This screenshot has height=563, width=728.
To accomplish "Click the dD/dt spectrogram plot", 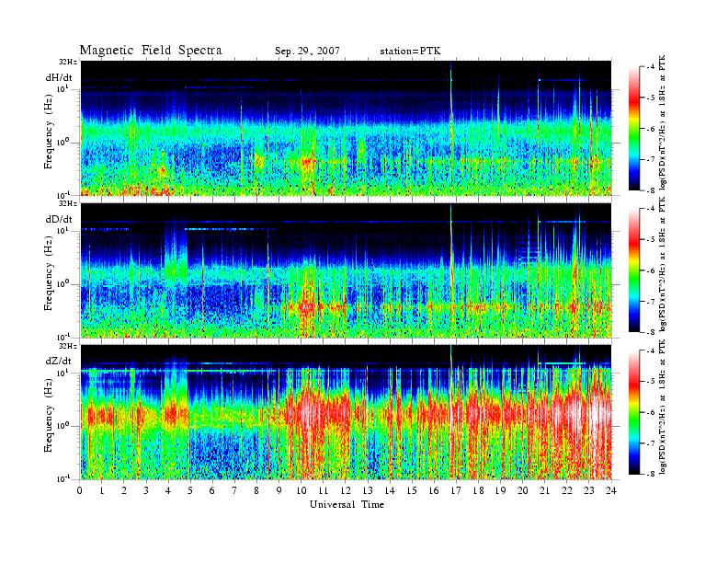I will point(347,270).
